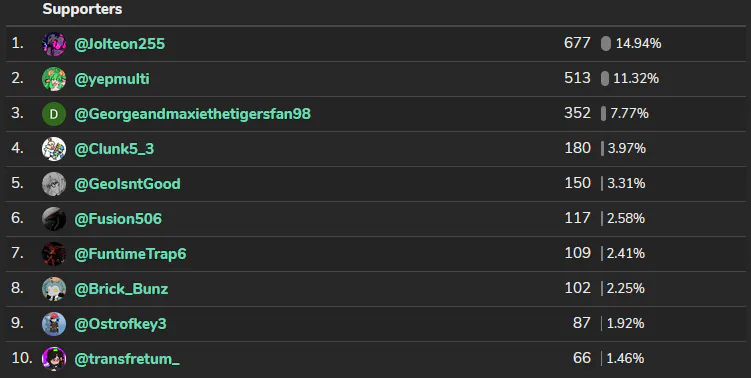Click yepmulti's green-haired avatar

pos(54,79)
